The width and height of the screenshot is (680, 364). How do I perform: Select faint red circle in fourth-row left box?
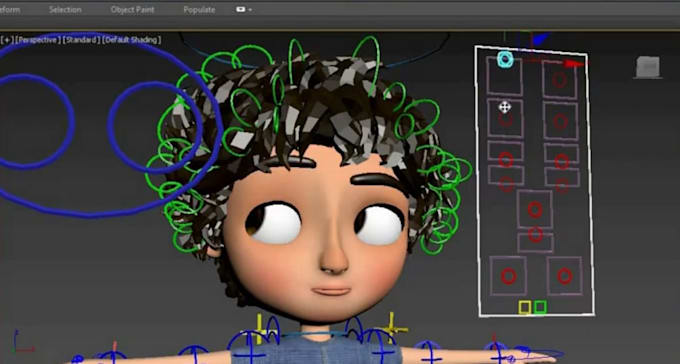[x=506, y=184]
